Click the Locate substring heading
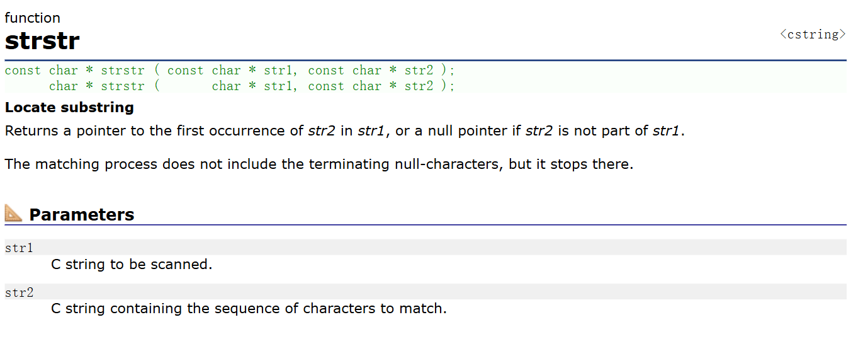 (x=69, y=107)
